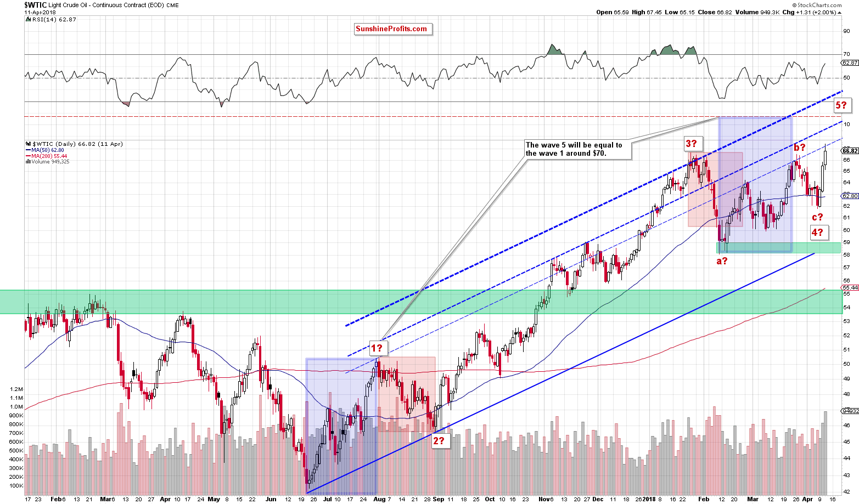This screenshot has height=504, width=859.
Task: Click the blue MA(50) legend line marker
Action: coord(29,150)
